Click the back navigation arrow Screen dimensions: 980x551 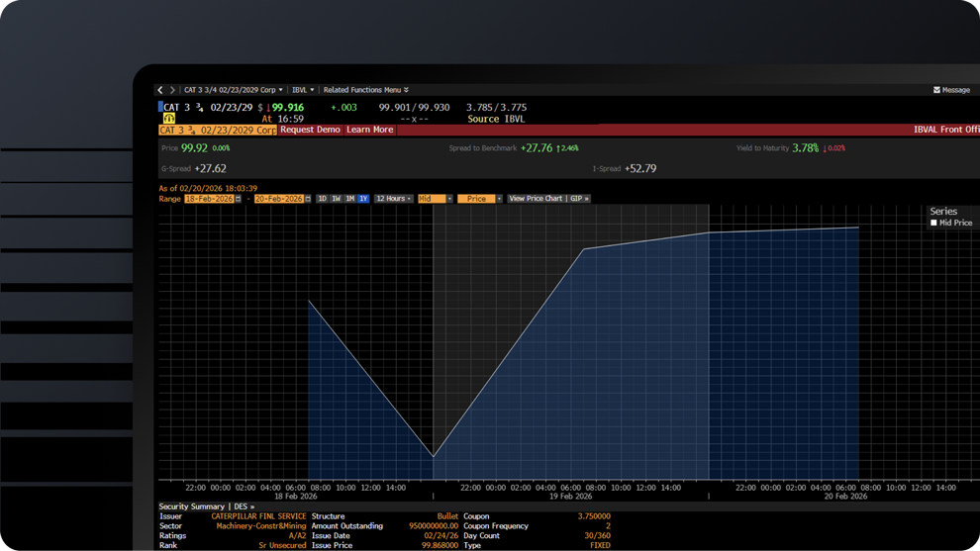click(161, 90)
